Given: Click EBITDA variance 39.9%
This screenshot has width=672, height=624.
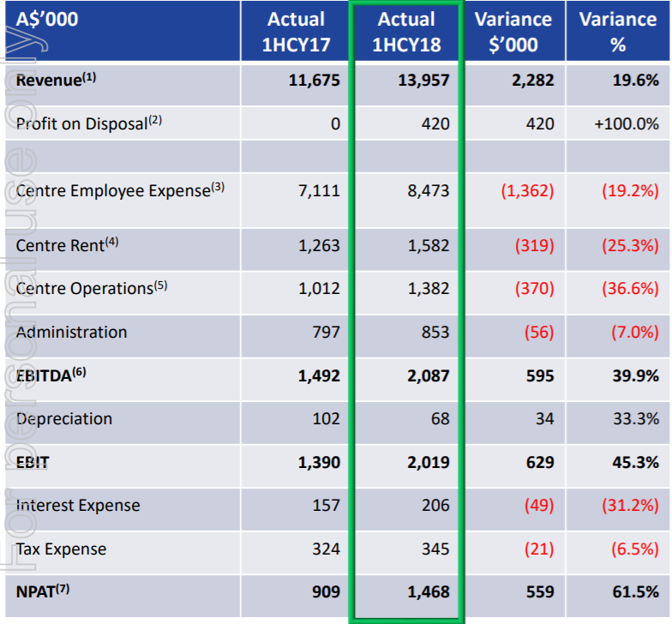Looking at the screenshot, I should pyautogui.click(x=636, y=375).
